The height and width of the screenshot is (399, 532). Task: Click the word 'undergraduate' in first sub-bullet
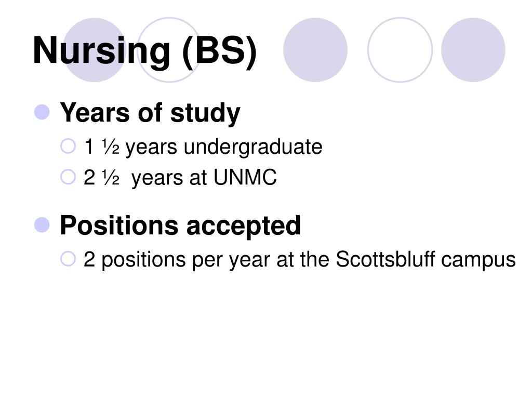(x=253, y=147)
